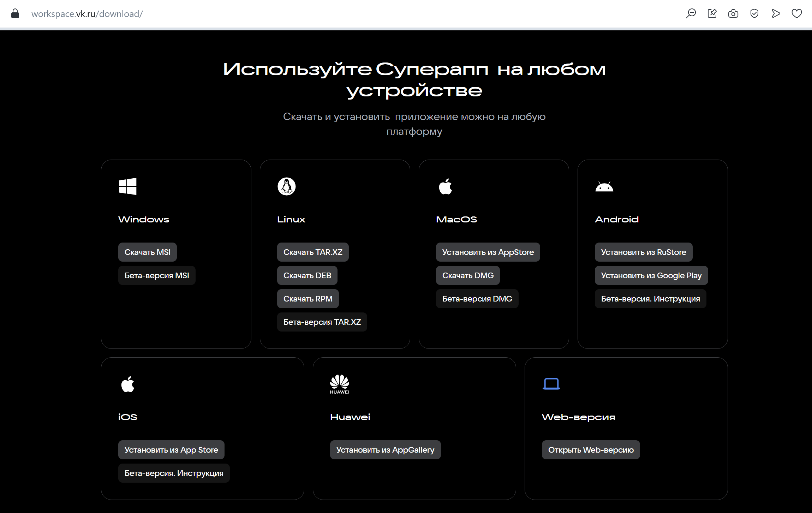The height and width of the screenshot is (513, 812).
Task: Open the camera snapshot icon in toolbar
Action: click(733, 14)
